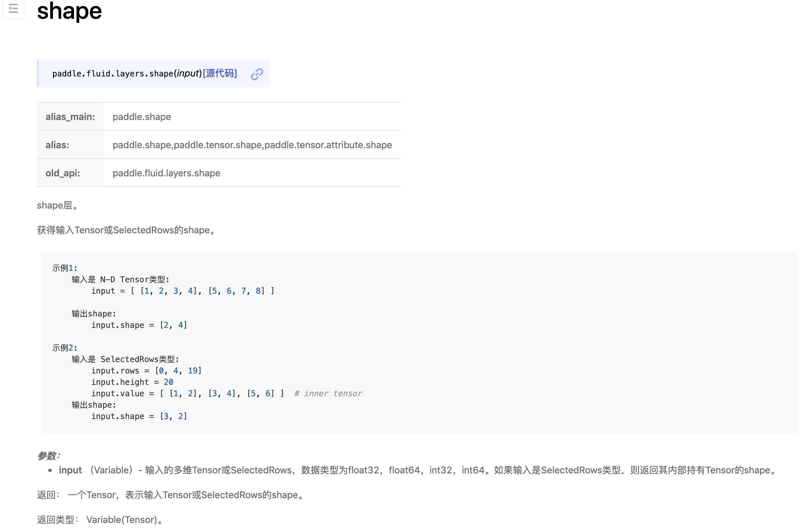Viewport: 812px width, 529px height.
Task: Click the paddle.tensor.attribute.shape alias text
Action: click(328, 145)
